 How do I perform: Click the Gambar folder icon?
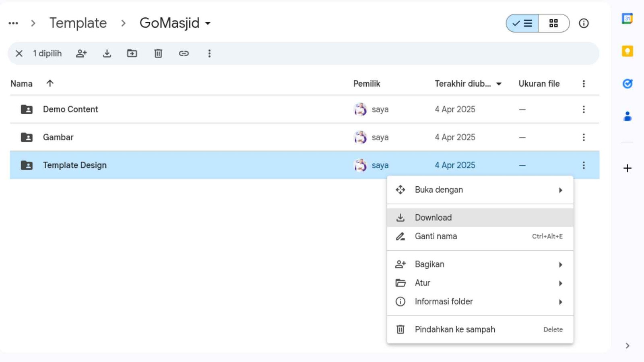[27, 137]
